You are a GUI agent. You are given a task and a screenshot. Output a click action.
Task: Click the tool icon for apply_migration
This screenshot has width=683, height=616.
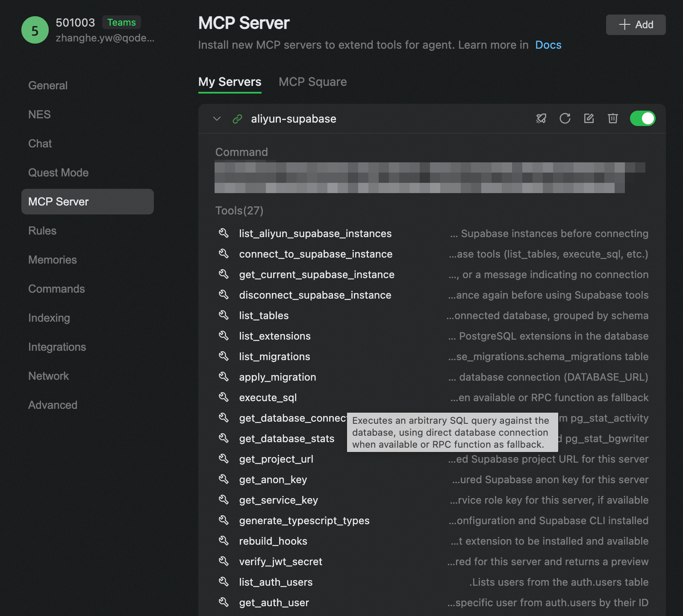224,376
